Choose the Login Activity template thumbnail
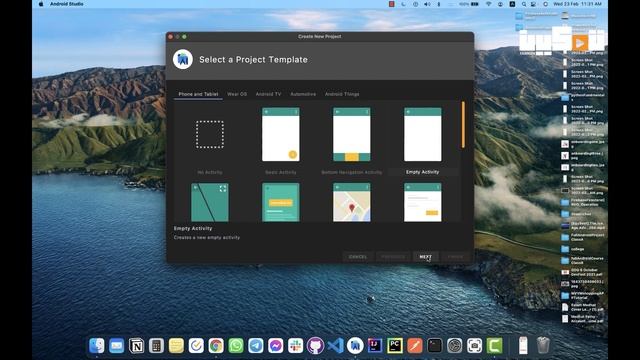 pyautogui.click(x=422, y=202)
